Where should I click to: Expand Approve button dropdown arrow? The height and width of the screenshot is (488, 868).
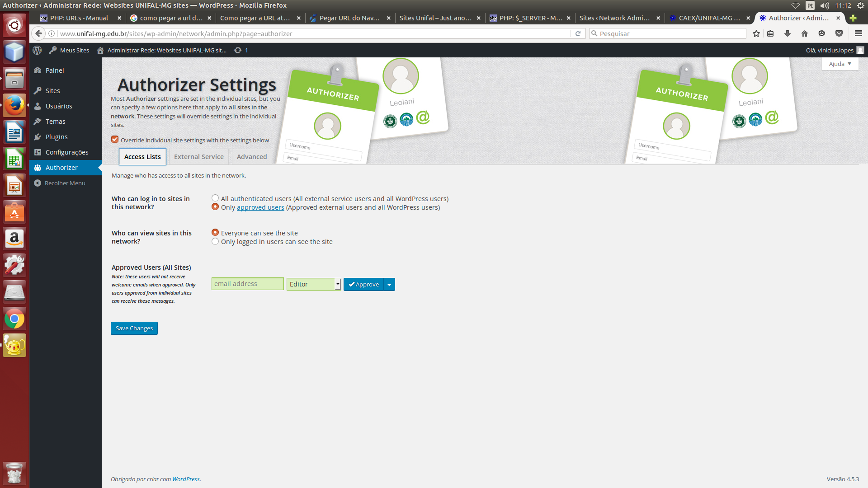(x=389, y=284)
